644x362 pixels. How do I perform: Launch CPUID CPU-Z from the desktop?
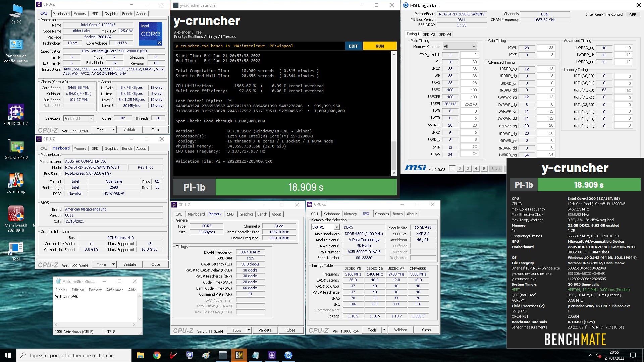(16, 115)
